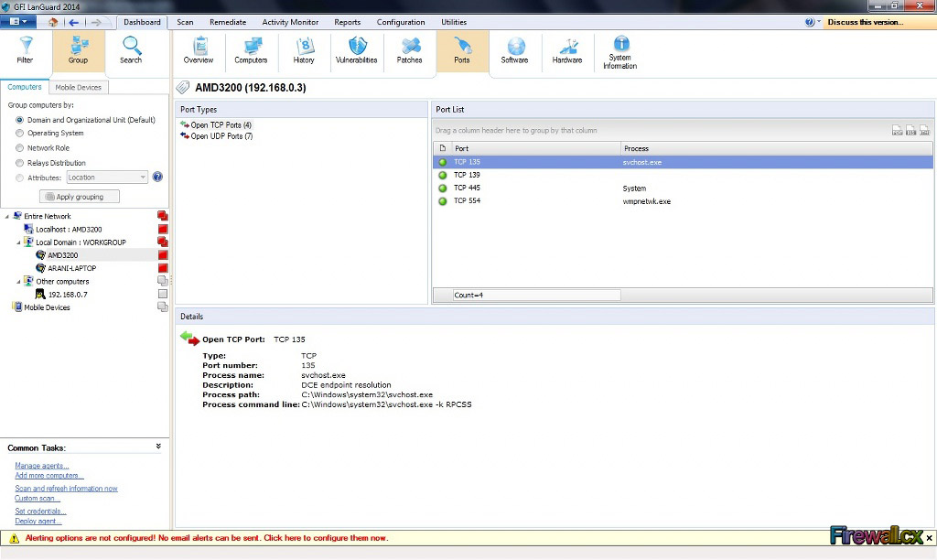Select Network Role grouping option
The width and height of the screenshot is (937, 560).
(20, 147)
